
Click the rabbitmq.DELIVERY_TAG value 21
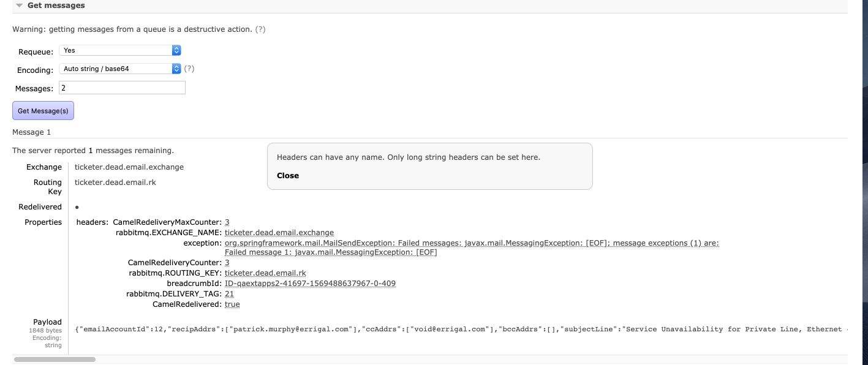[229, 294]
